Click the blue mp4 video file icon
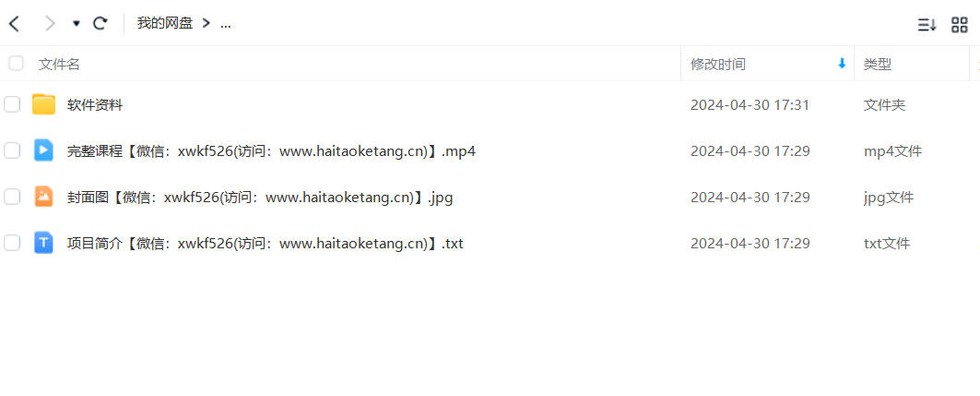This screenshot has height=396, width=980. [43, 150]
